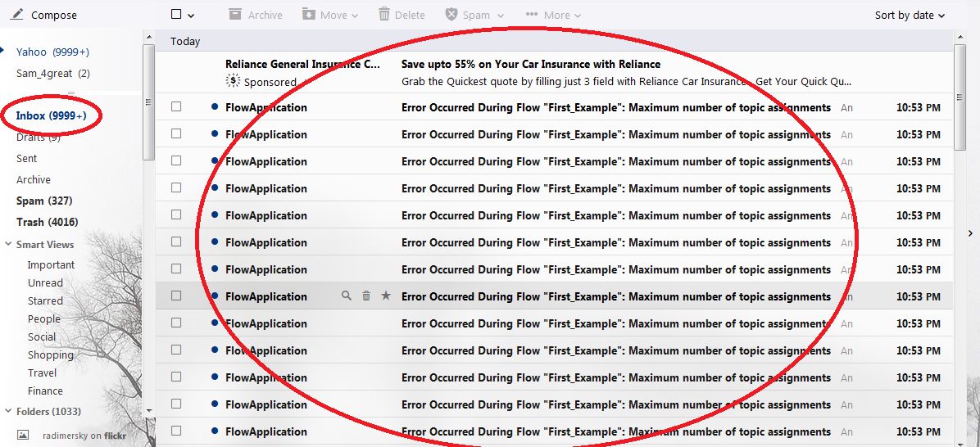This screenshot has width=980, height=447.
Task: Collapse the Smart Views section
Action: point(7,245)
